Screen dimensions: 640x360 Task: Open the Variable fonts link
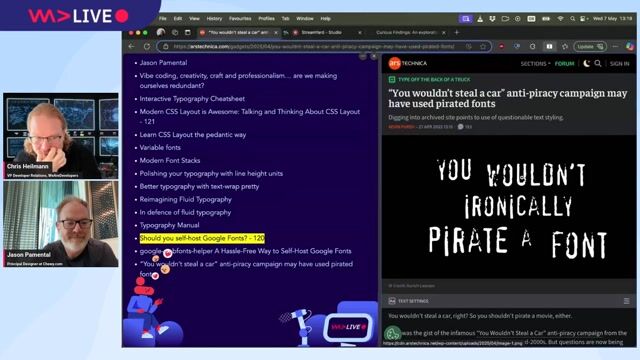click(160, 147)
